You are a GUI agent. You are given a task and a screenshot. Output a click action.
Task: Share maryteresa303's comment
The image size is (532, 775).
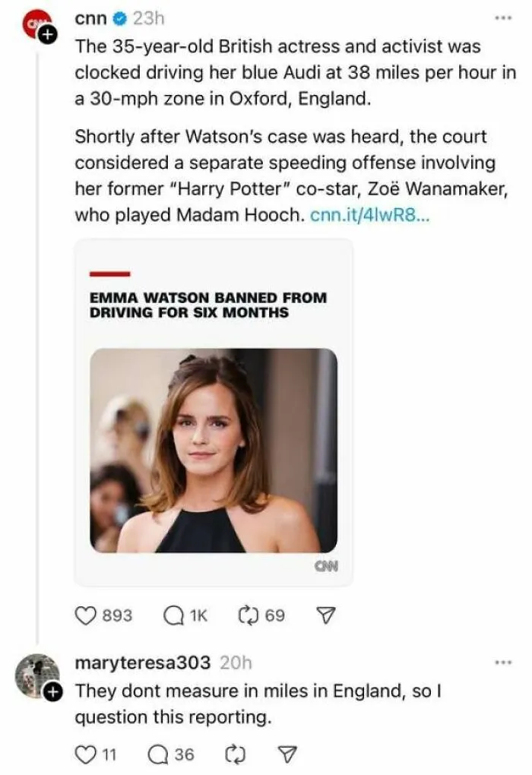(287, 754)
